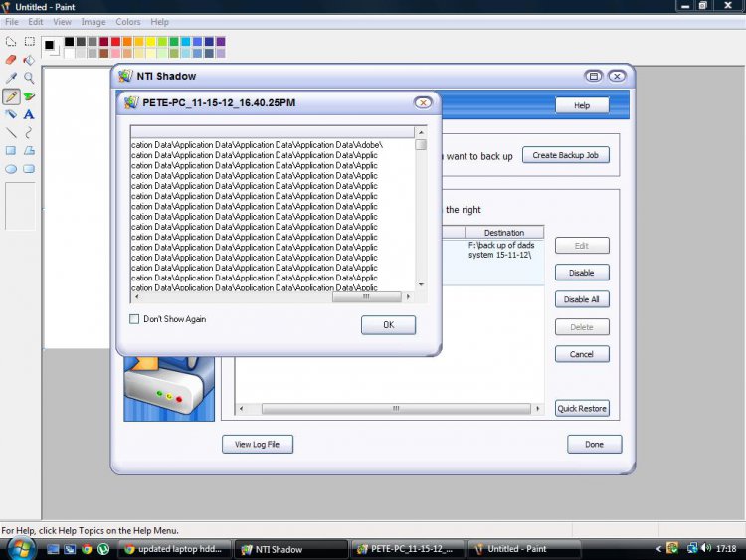Viewport: 746px width, 560px height.
Task: Pick the purple color swatch in the palette
Action: pos(220,42)
